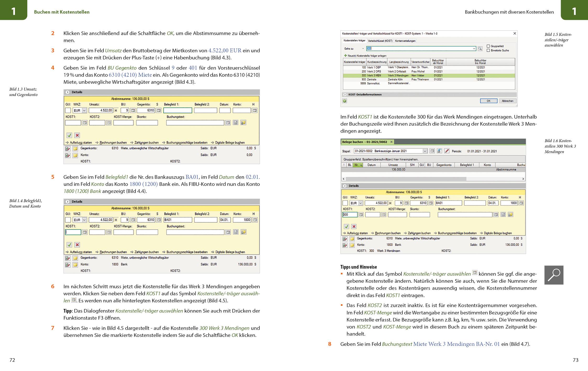Click the Rechnungen buchen link
The width and height of the screenshot is (588, 371).
point(388,233)
